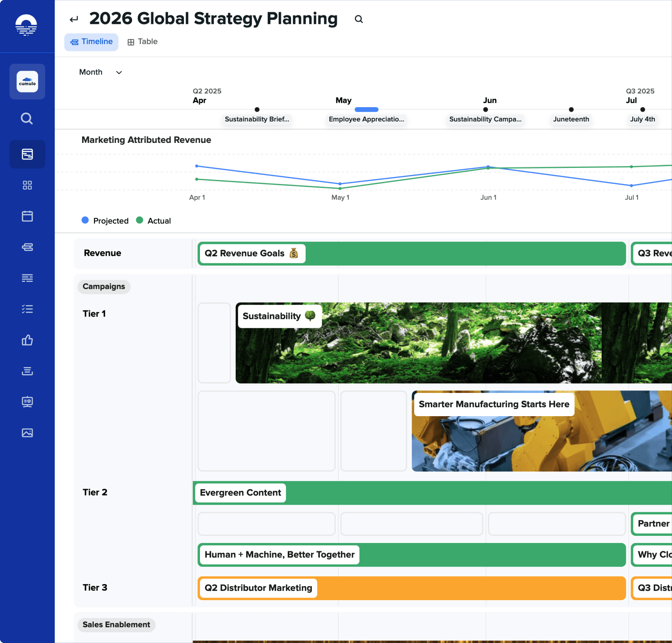
Task: Expand the Sales Enablement group
Action: 116,625
